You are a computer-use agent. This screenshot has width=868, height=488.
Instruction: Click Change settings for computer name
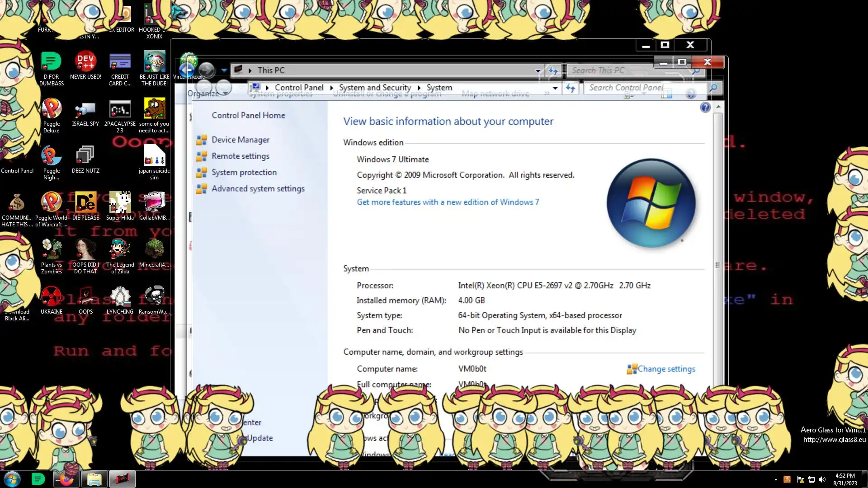[666, 369]
